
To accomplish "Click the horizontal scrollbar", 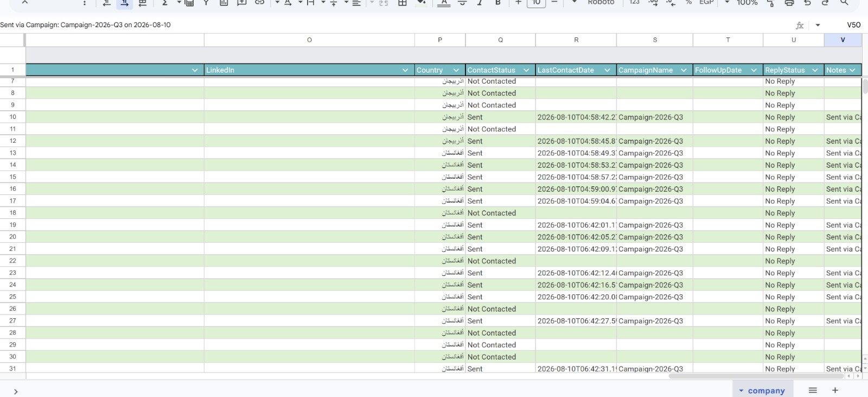I will (x=757, y=376).
